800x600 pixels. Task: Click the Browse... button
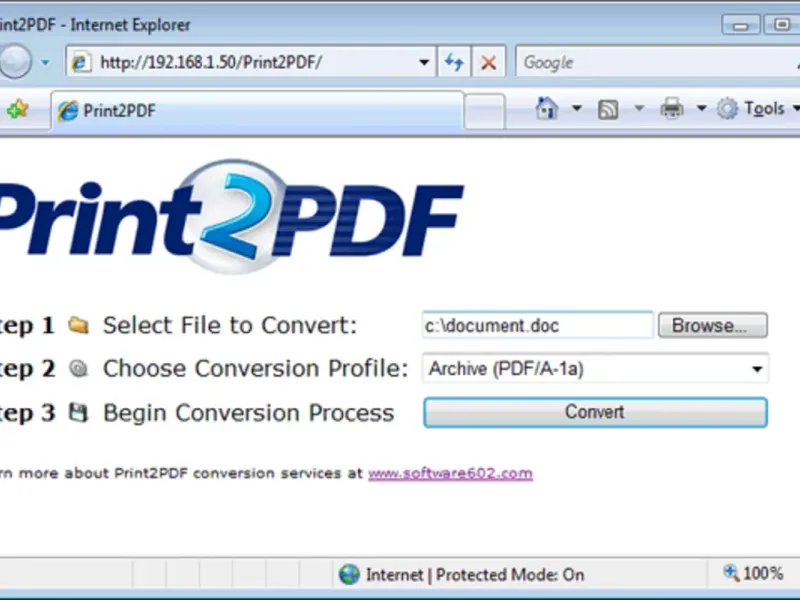point(712,325)
